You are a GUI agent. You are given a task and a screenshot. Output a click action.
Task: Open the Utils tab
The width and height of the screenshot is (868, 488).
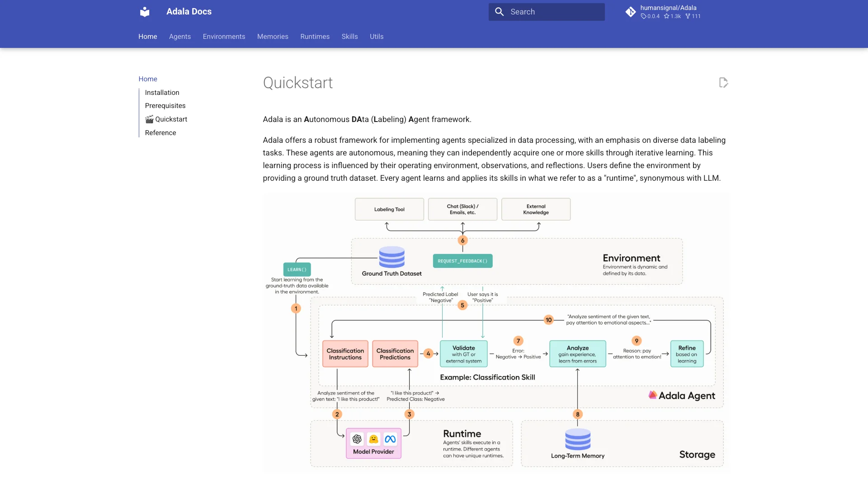377,37
